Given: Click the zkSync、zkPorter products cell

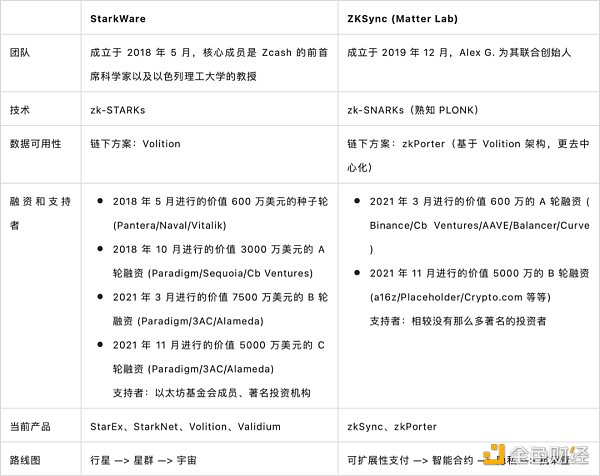Looking at the screenshot, I should (391, 427).
